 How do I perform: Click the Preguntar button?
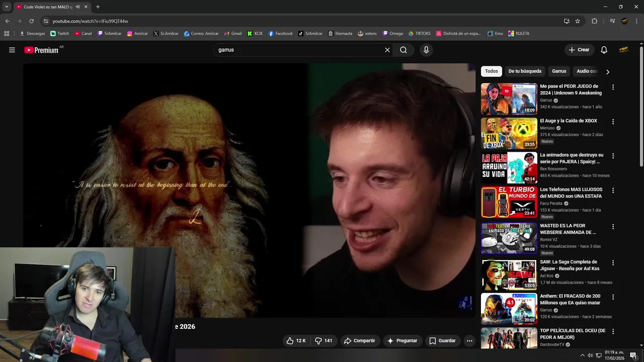pos(401,340)
